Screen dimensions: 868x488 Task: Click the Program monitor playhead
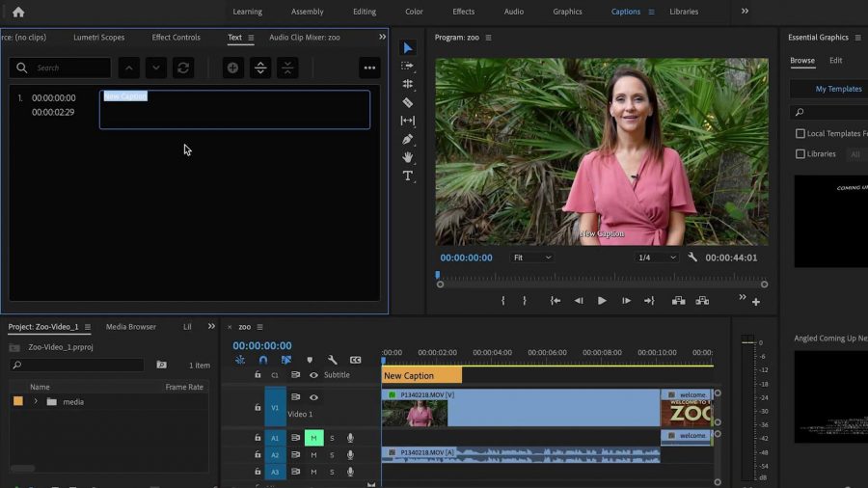437,275
